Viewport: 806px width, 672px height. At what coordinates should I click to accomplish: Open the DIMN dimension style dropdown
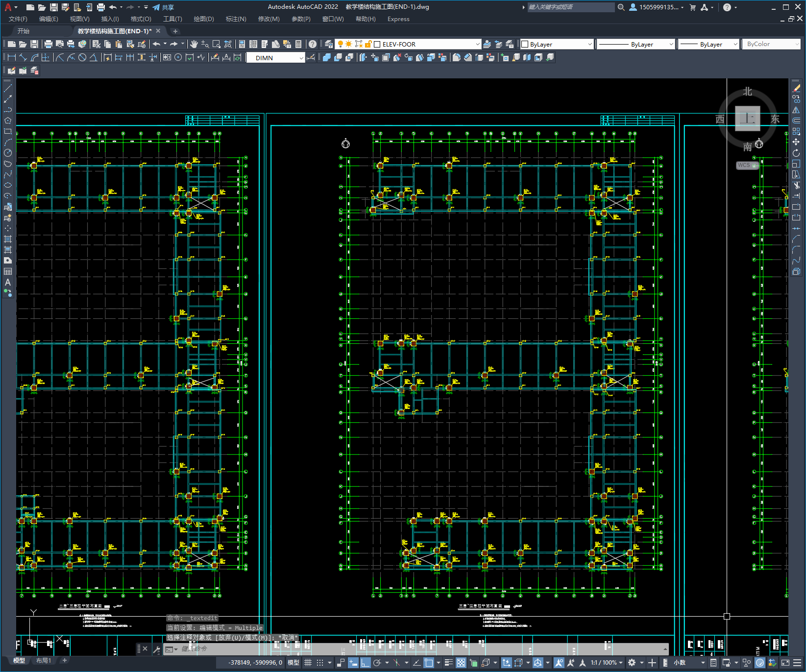pyautogui.click(x=276, y=58)
